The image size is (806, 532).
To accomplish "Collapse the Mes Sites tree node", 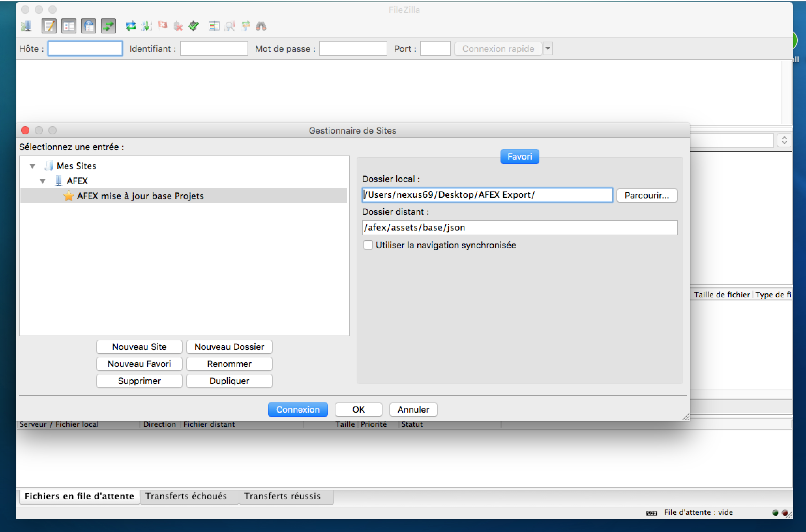I will 32,166.
